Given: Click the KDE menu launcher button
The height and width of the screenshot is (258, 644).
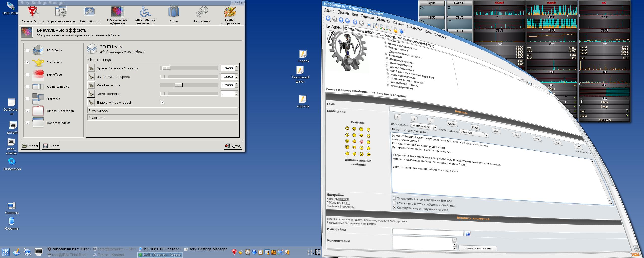Looking at the screenshot, I should [6, 252].
